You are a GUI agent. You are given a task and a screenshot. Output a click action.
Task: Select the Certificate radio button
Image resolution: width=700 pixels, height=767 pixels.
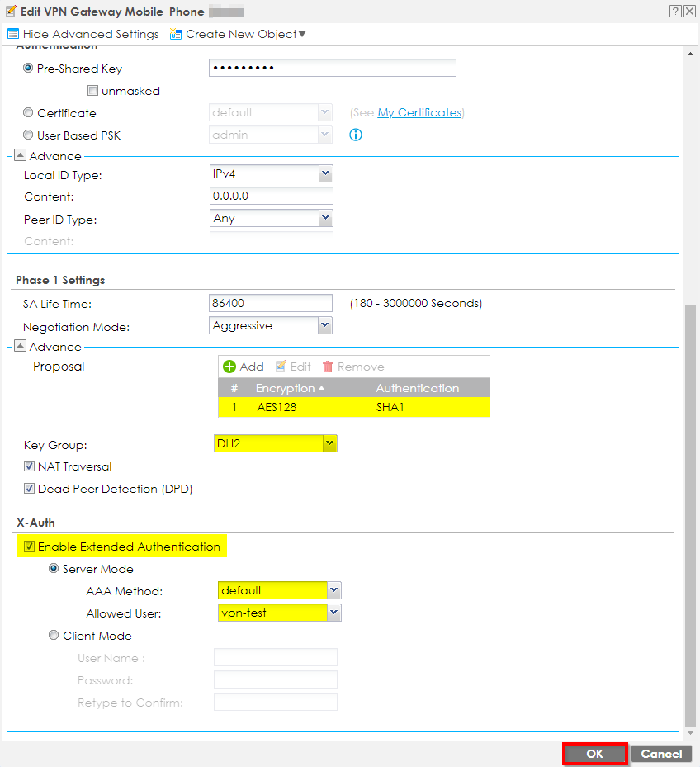(29, 113)
